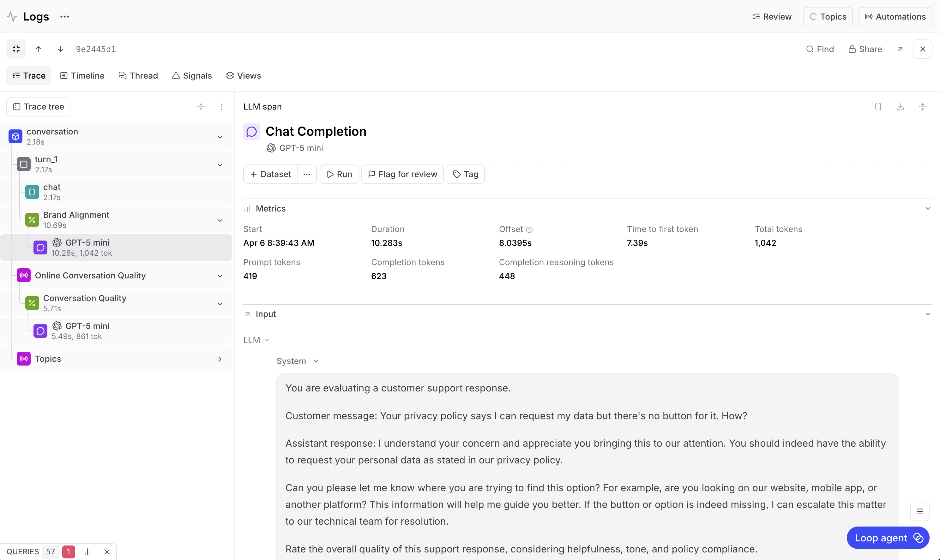Switch to the Views tab
The width and height of the screenshot is (940, 560).
click(x=244, y=75)
